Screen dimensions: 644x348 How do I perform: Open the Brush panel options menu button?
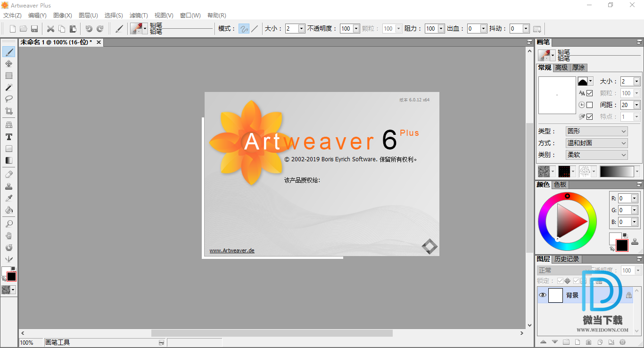click(x=639, y=42)
